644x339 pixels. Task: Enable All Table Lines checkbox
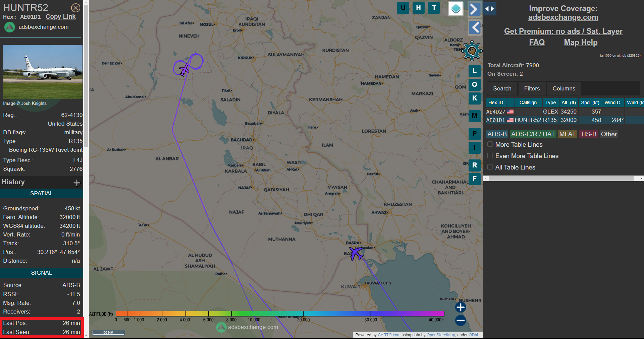(490, 167)
